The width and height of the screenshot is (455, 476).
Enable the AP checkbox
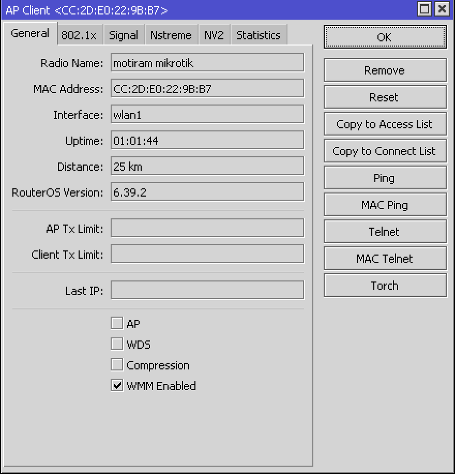[x=117, y=323]
